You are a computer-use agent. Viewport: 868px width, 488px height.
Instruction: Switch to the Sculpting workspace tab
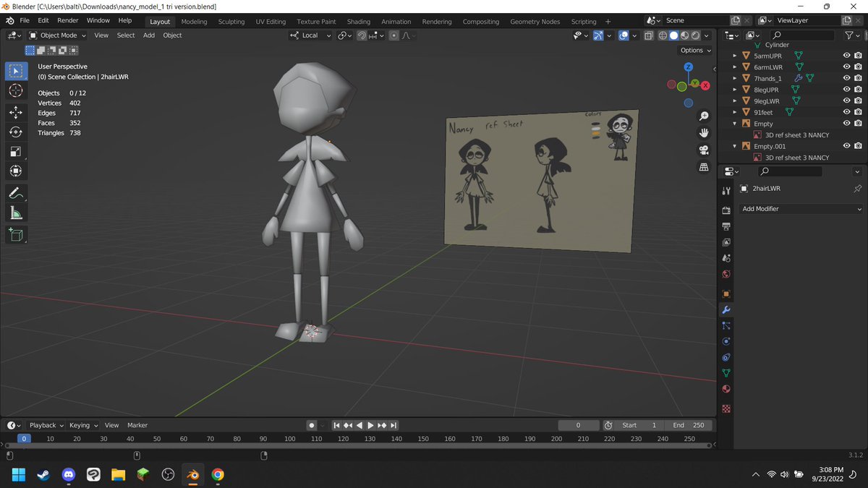point(231,22)
